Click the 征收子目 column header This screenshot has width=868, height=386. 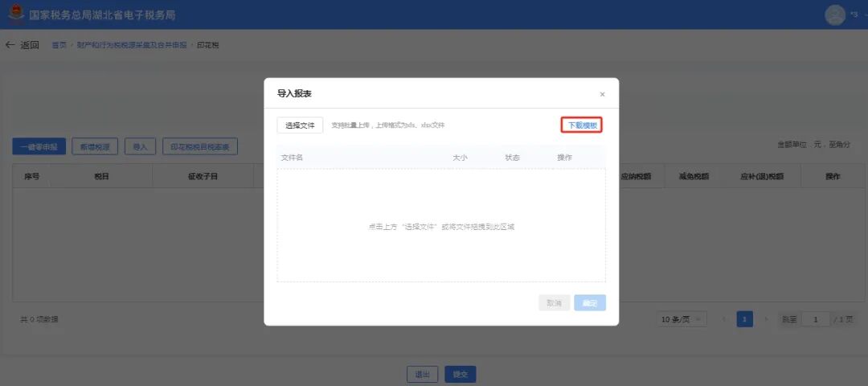click(203, 176)
